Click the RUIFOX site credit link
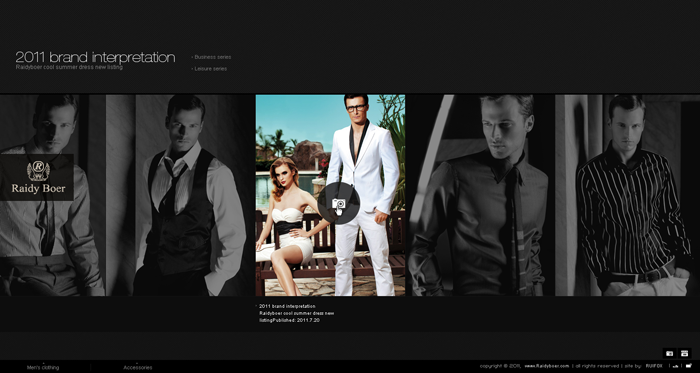The image size is (700, 373). pos(654,366)
